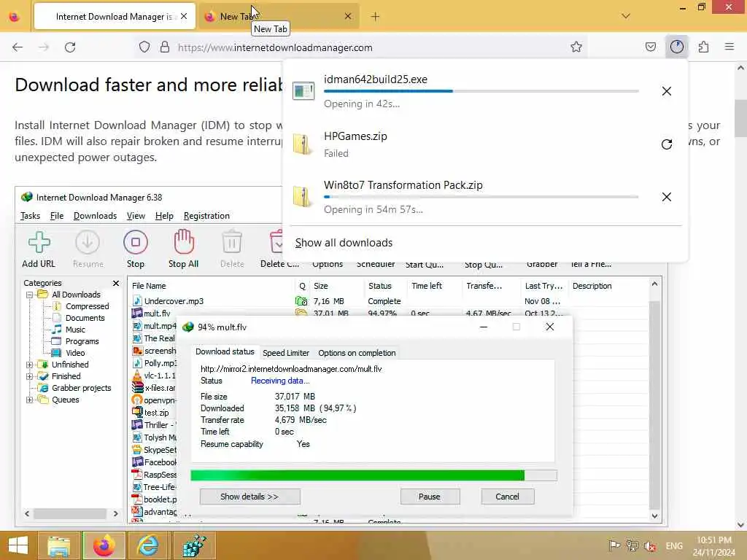Select Grabber projects in the tree
The image size is (747, 560).
click(82, 388)
